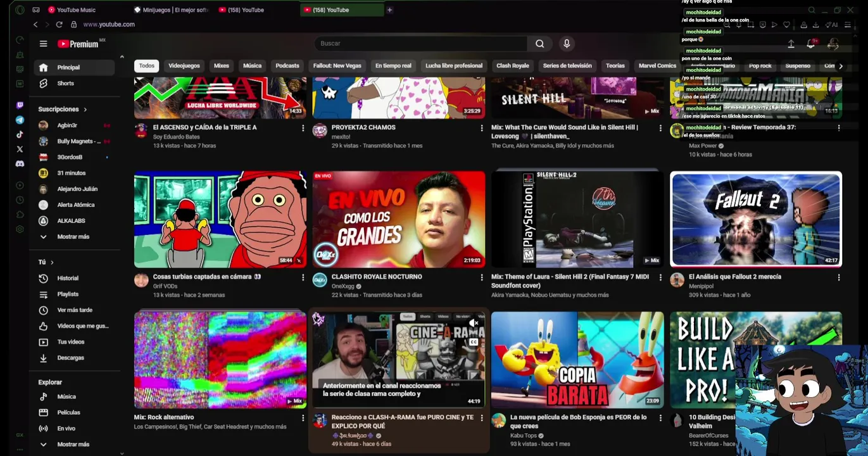Select the Videojuegos filter chip
Image resolution: width=868 pixels, height=456 pixels.
[184, 66]
